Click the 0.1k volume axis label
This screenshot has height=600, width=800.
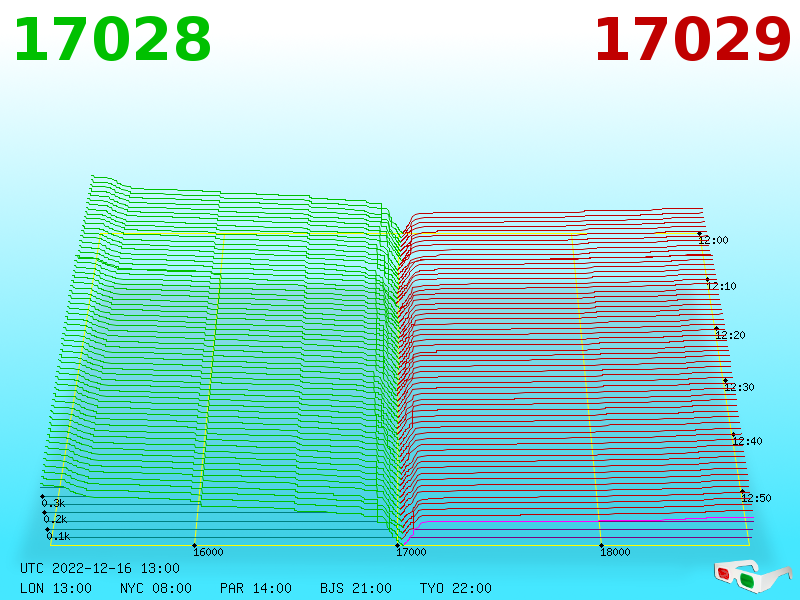pos(58,536)
